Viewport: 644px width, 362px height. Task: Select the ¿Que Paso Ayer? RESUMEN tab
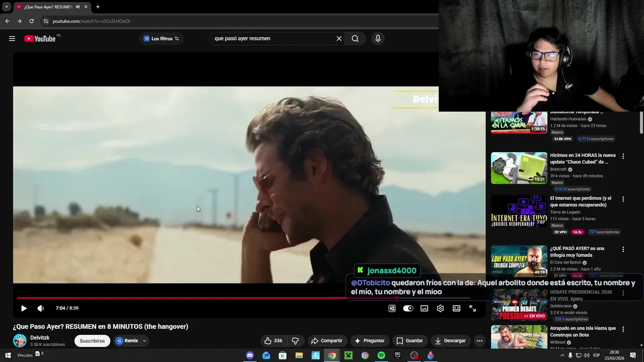point(48,7)
